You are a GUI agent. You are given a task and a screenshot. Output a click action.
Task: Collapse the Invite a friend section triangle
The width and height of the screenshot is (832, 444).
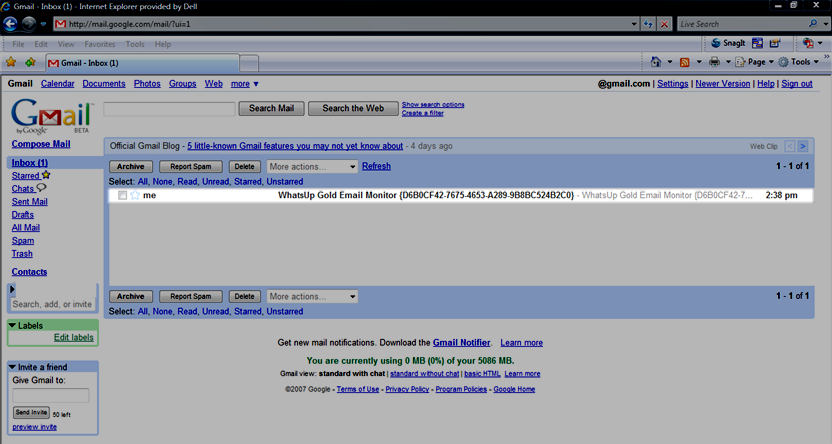(x=12, y=367)
